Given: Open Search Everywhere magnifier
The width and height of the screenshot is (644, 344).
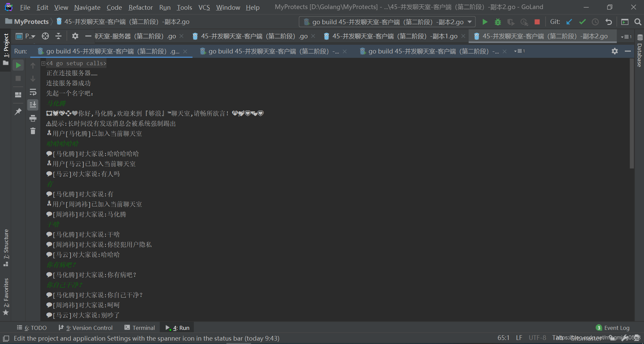Looking at the screenshot, I should [638, 22].
